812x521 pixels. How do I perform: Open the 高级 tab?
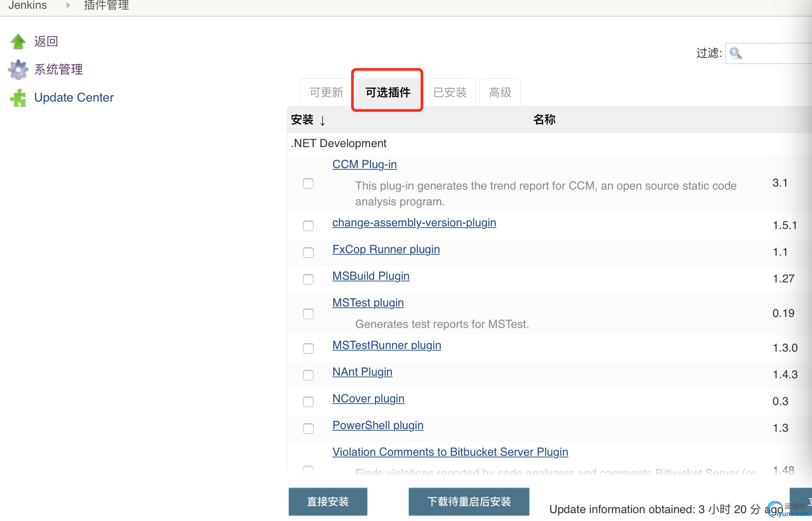click(x=500, y=92)
